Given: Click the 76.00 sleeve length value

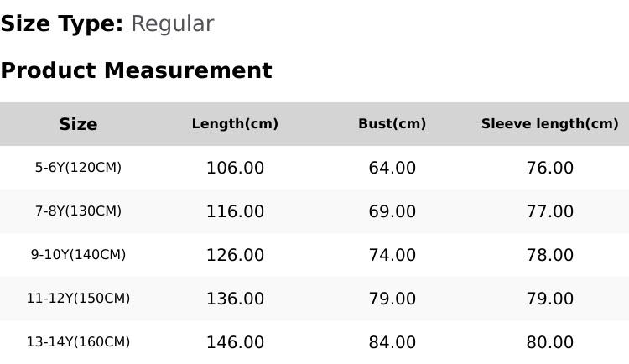Looking at the screenshot, I should pos(549,168).
